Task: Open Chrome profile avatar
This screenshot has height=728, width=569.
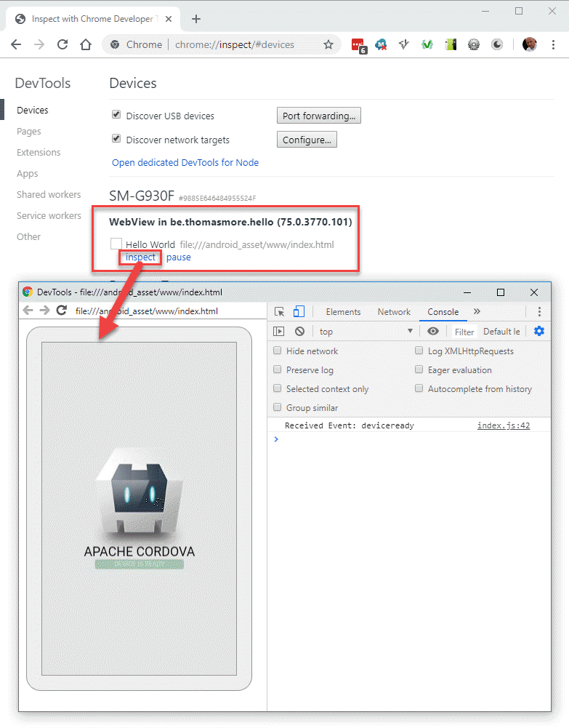Action: click(529, 44)
